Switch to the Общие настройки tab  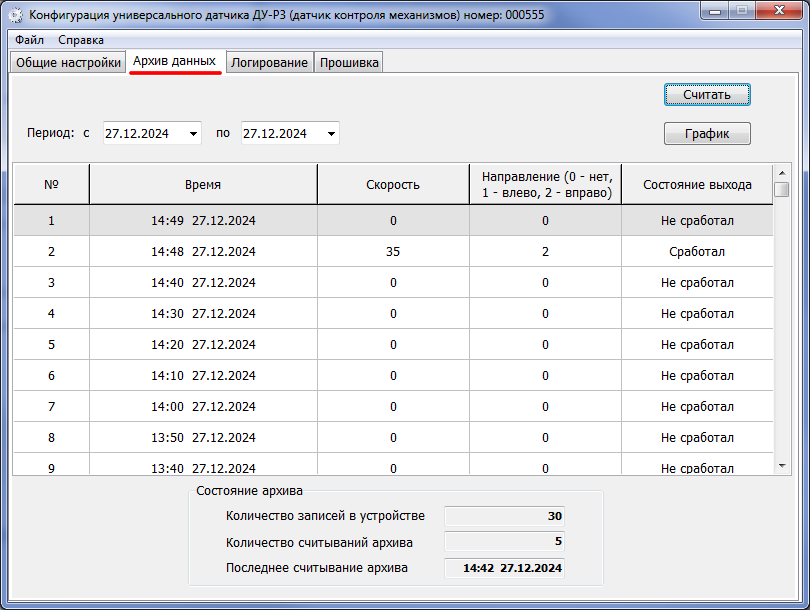click(68, 62)
